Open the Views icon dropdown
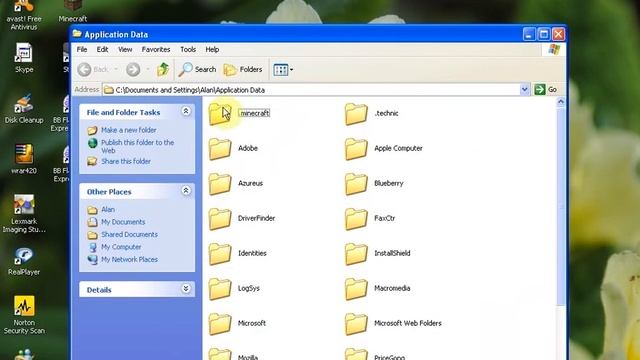Screen dimensions: 640x360 pos(283,69)
